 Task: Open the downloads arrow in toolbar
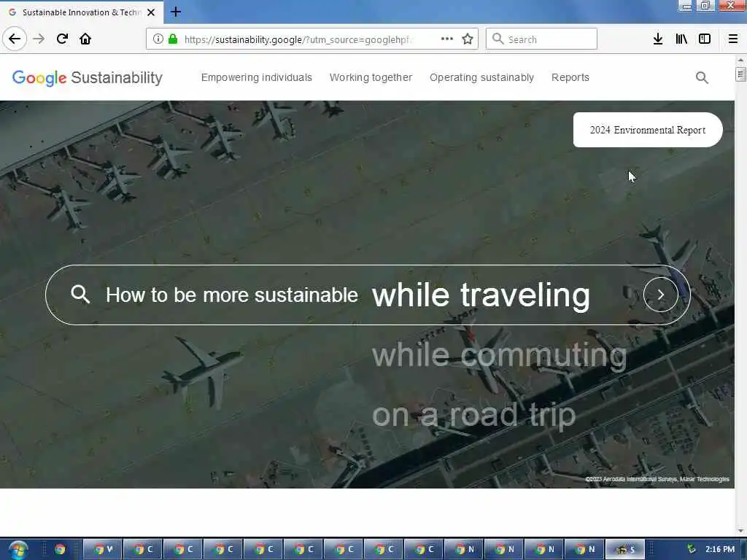coord(658,39)
